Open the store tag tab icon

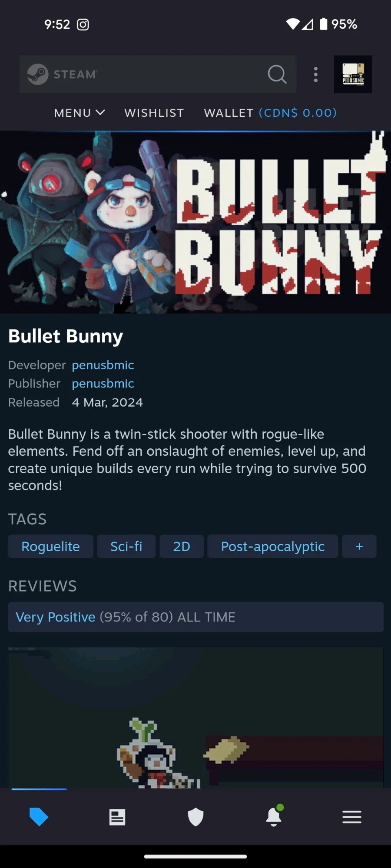tap(39, 817)
